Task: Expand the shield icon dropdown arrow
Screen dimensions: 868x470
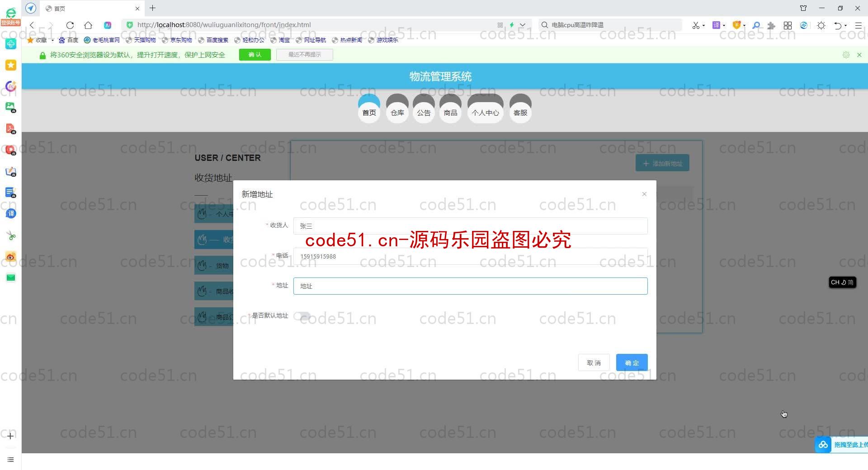Action: coord(744,26)
